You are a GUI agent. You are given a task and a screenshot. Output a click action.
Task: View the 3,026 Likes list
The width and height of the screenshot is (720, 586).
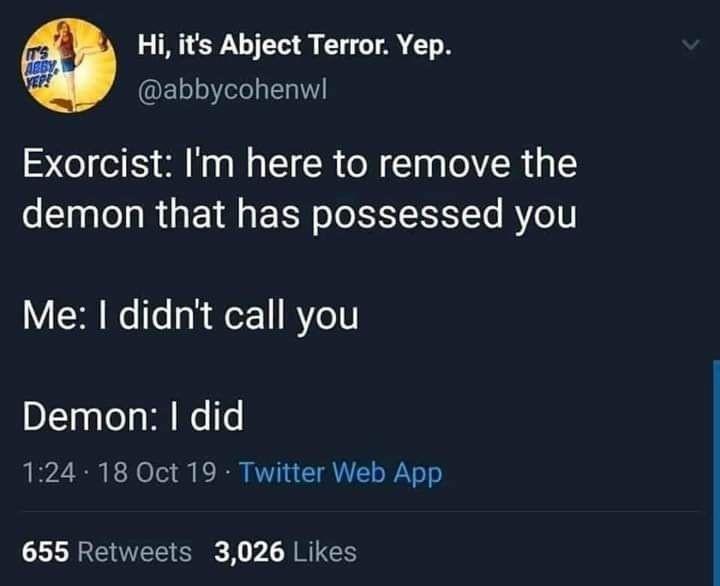(285, 552)
